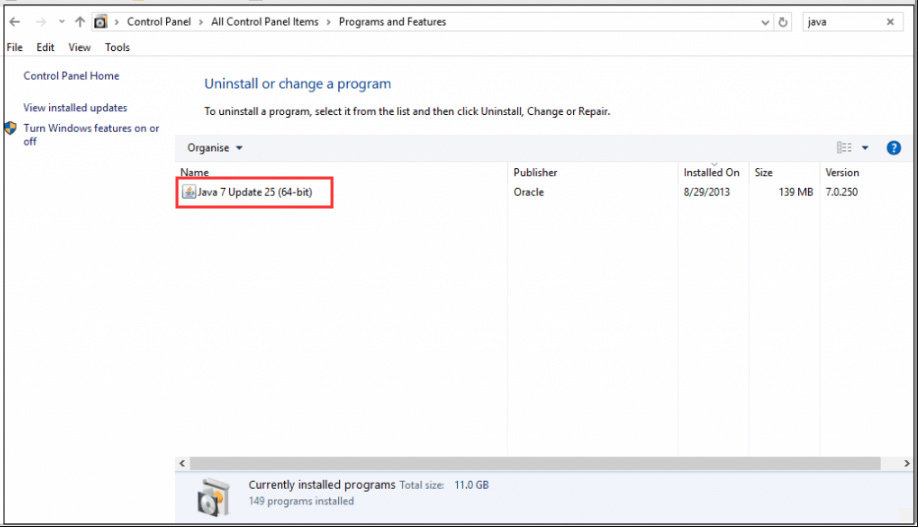Expand the chevron after Control Panel breadcrumb
Viewport: 918px width, 527px height.
201,22
